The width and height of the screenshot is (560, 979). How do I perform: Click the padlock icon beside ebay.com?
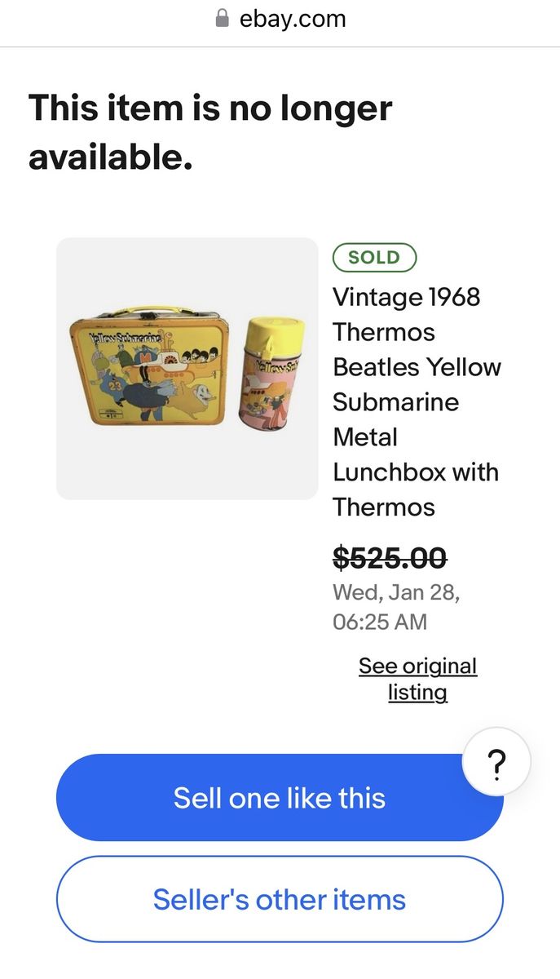coord(222,19)
